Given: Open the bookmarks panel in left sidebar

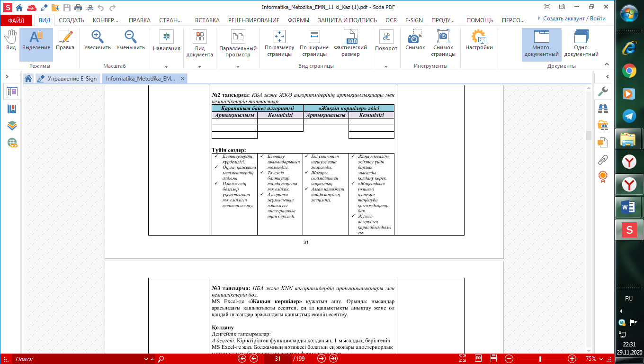Looking at the screenshot, I should click(12, 109).
